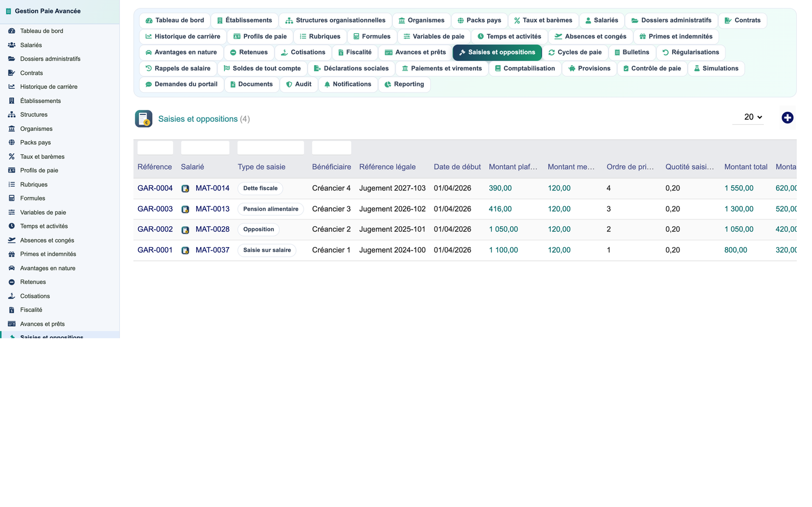Click Absences et congés sidebar plane icon
This screenshot has width=812, height=507.
point(11,240)
